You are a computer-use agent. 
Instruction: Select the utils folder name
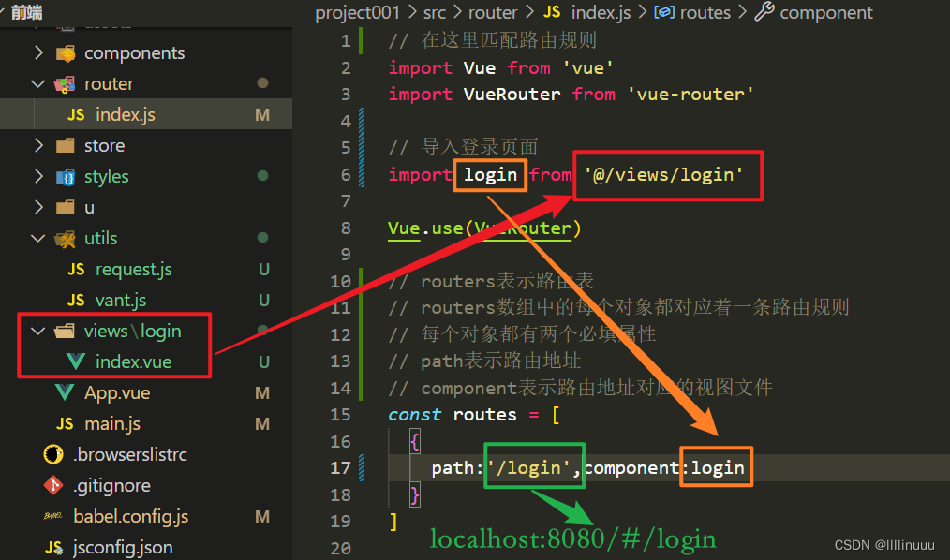(100, 238)
